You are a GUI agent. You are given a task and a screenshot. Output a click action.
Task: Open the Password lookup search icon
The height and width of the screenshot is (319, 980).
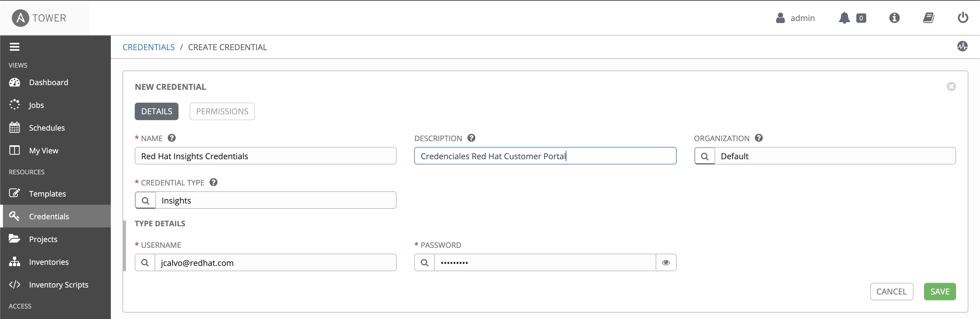425,263
